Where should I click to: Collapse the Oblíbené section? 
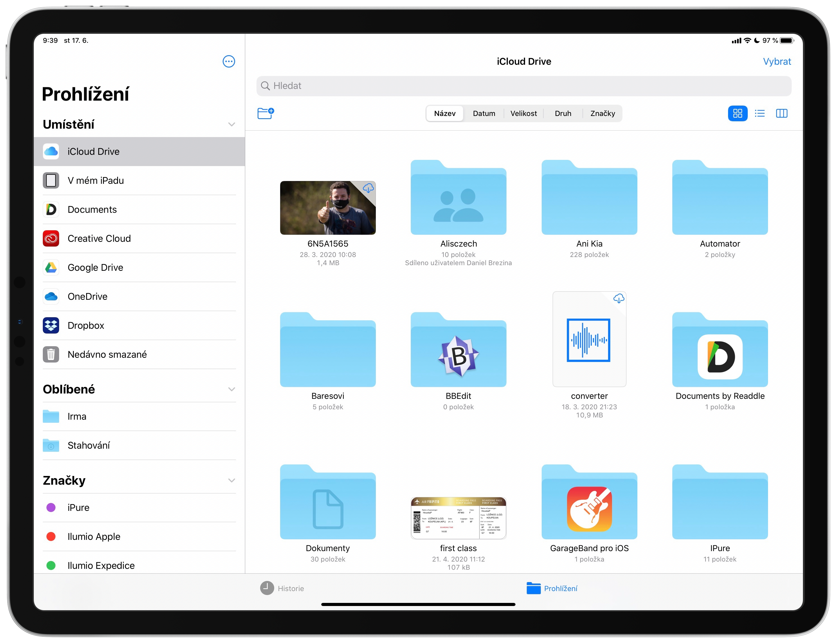(x=231, y=389)
